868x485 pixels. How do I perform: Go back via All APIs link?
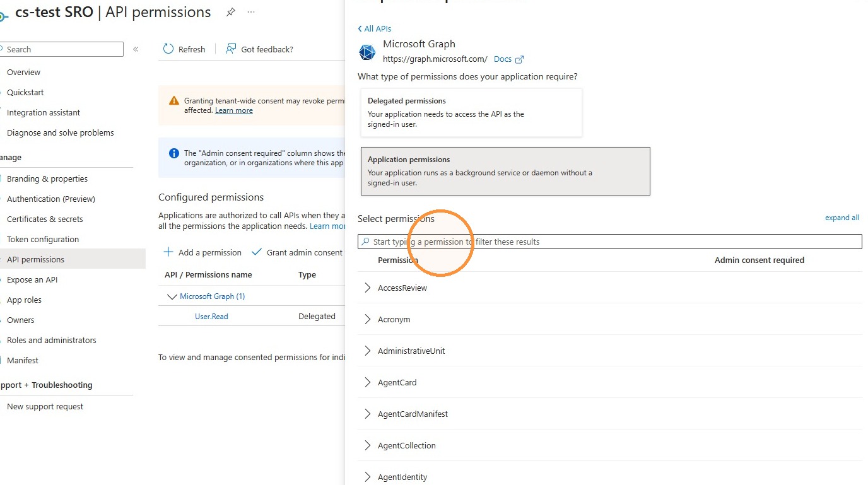click(375, 28)
